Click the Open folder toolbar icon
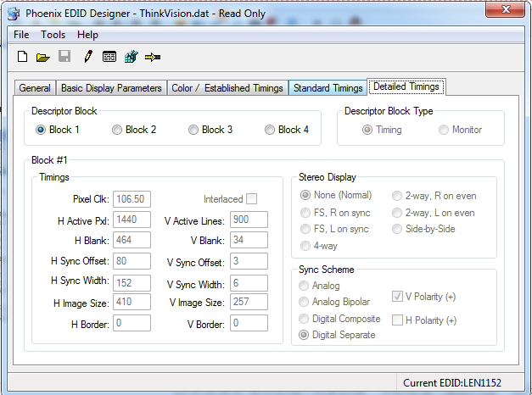Viewport: 532px width, 395px height. tap(42, 57)
